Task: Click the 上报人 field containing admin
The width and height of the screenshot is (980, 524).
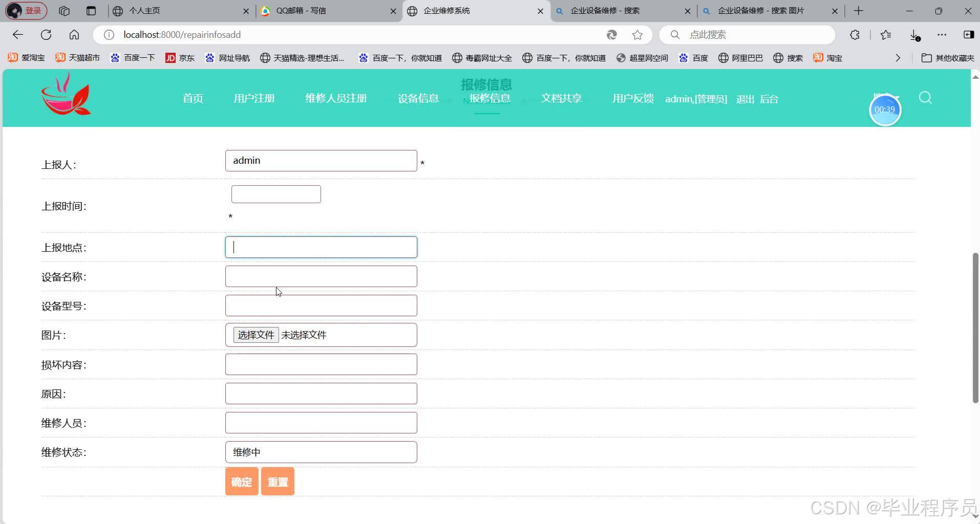Action: [321, 161]
